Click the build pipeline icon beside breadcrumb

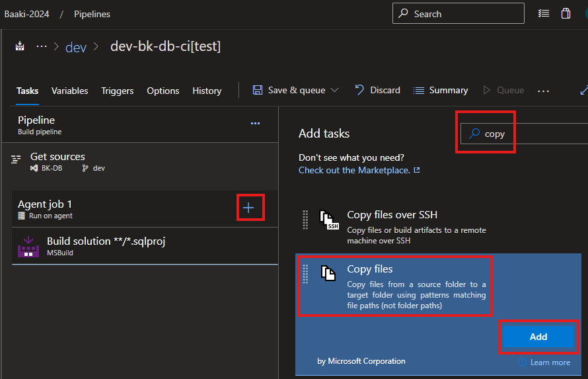[20, 46]
